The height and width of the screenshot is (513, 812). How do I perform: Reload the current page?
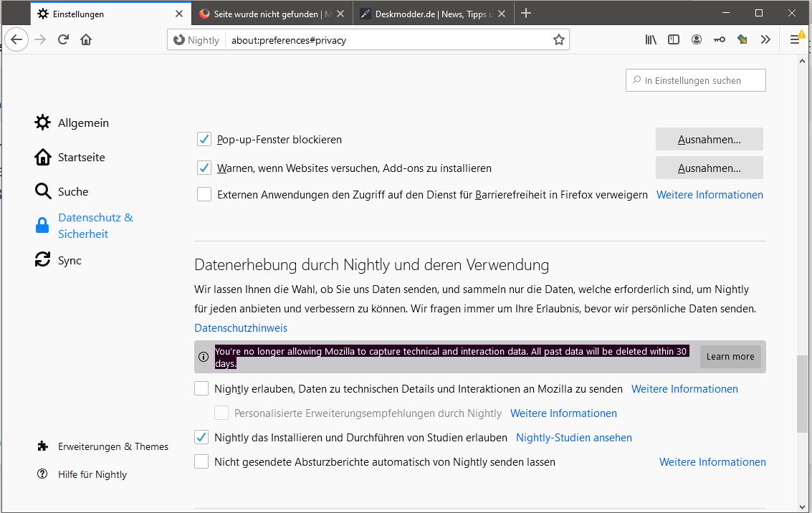[x=63, y=39]
